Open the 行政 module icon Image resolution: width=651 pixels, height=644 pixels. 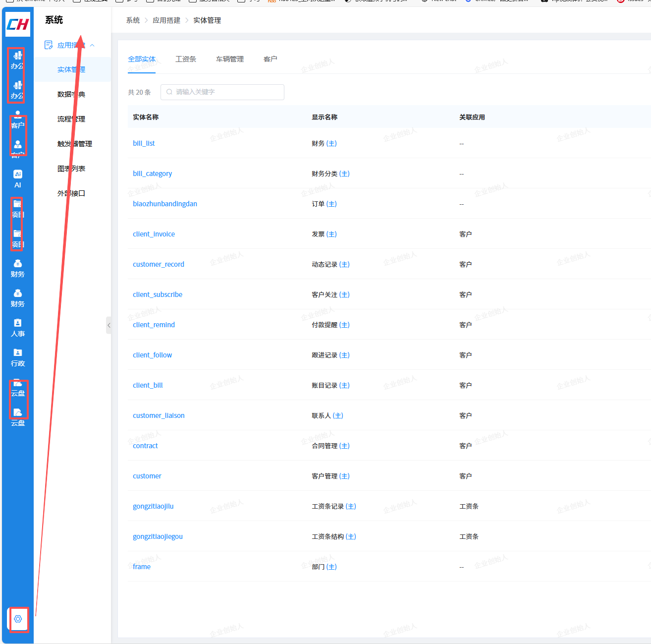click(x=18, y=357)
